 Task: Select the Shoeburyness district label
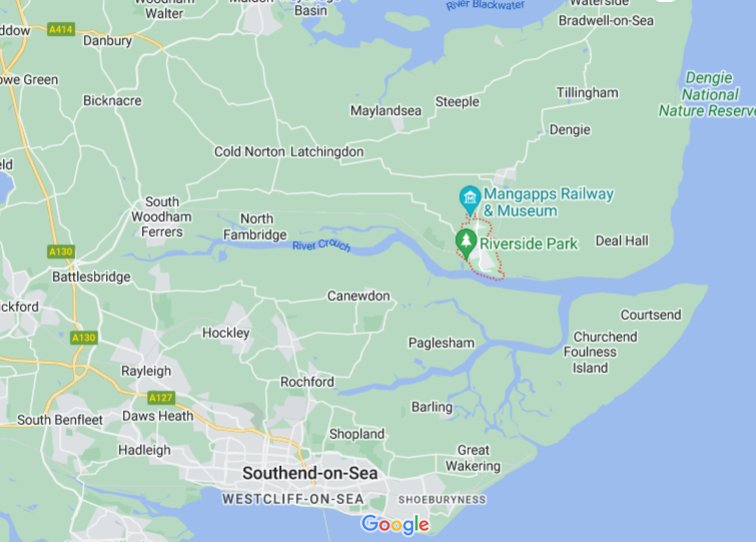(x=442, y=500)
